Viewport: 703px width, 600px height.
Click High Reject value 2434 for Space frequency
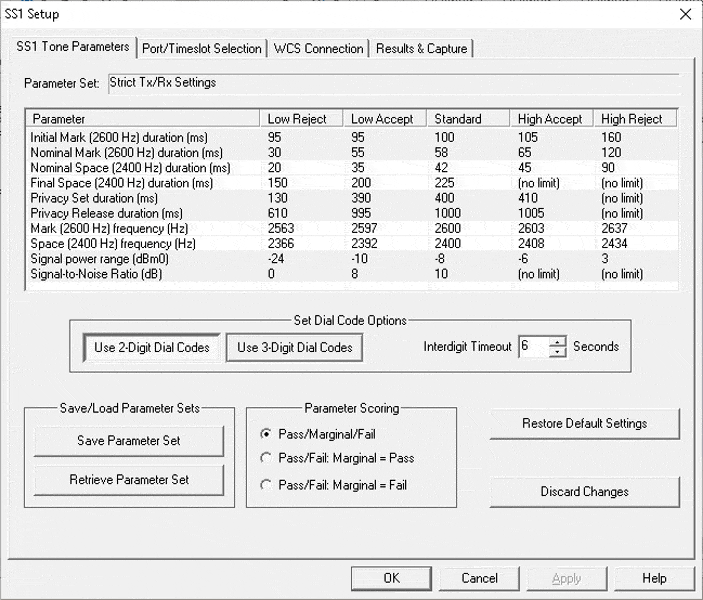click(x=614, y=243)
